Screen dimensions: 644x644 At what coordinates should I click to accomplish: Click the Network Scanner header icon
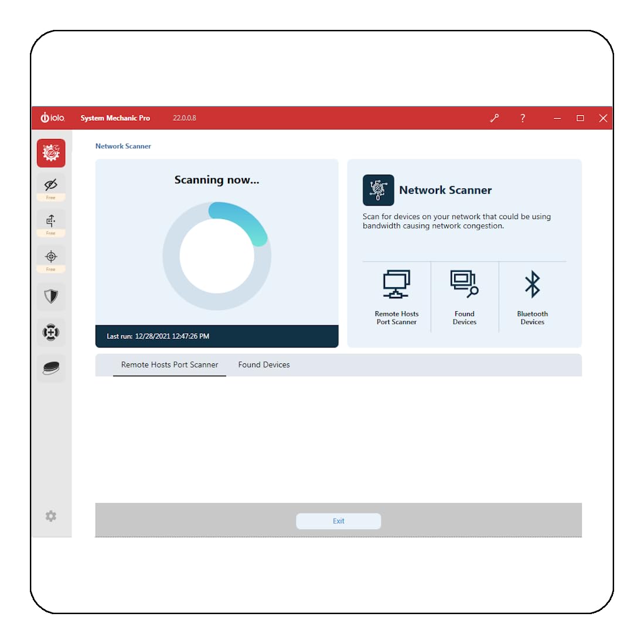pos(379,190)
